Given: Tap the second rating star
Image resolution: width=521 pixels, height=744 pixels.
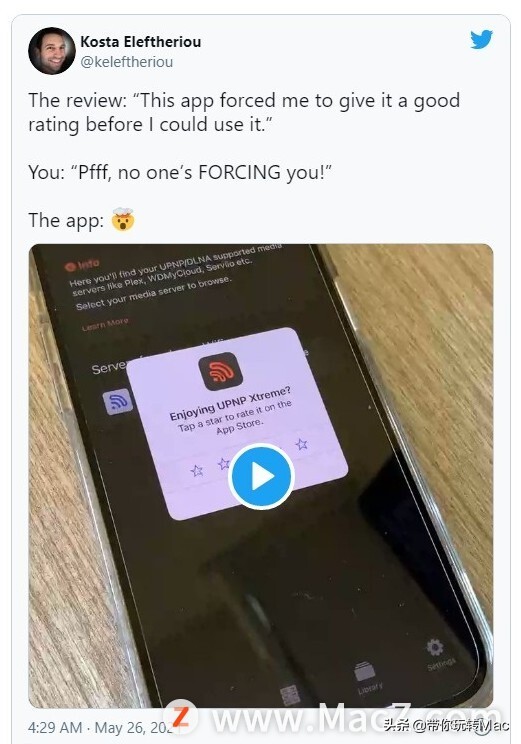Looking at the screenshot, I should (223, 464).
